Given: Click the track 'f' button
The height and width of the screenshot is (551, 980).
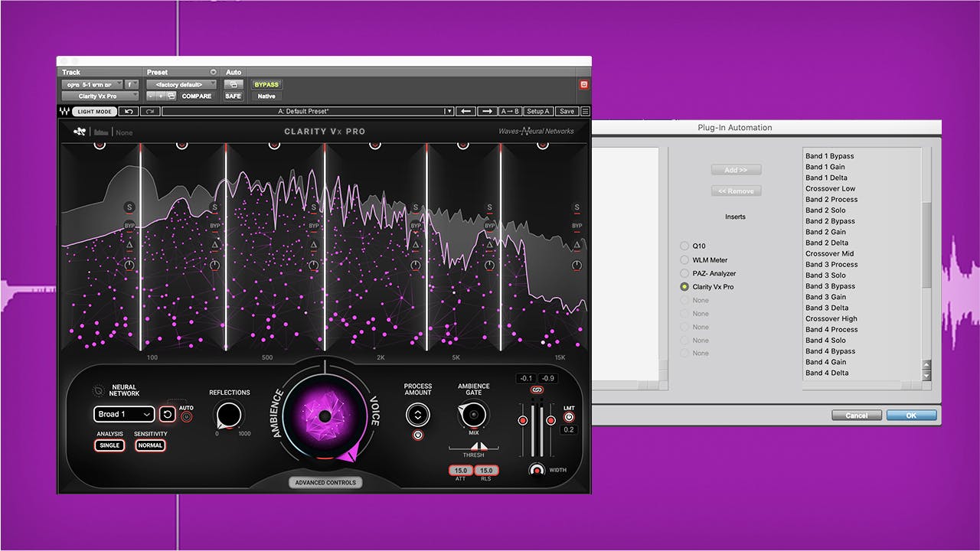Looking at the screenshot, I should click(x=131, y=85).
